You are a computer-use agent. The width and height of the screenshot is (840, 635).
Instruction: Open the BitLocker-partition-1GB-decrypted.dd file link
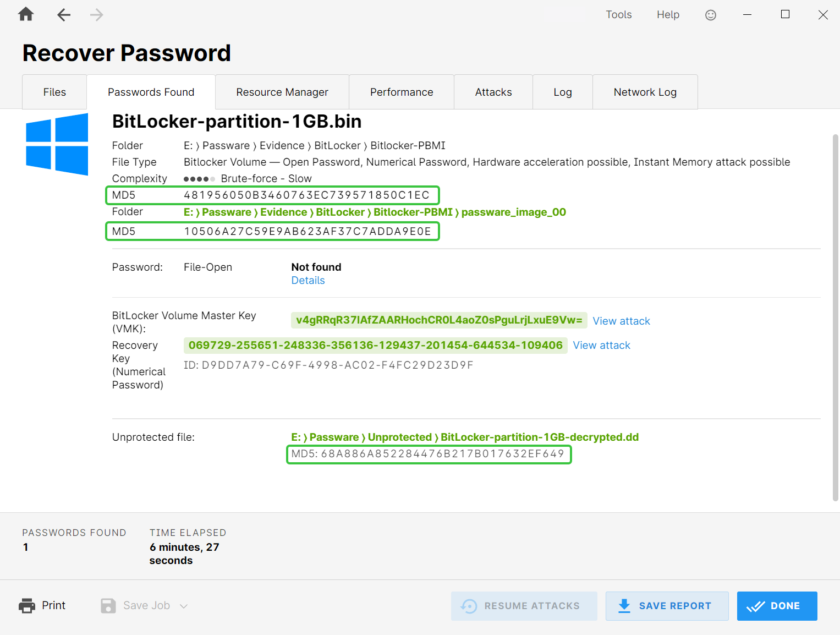[x=465, y=437]
